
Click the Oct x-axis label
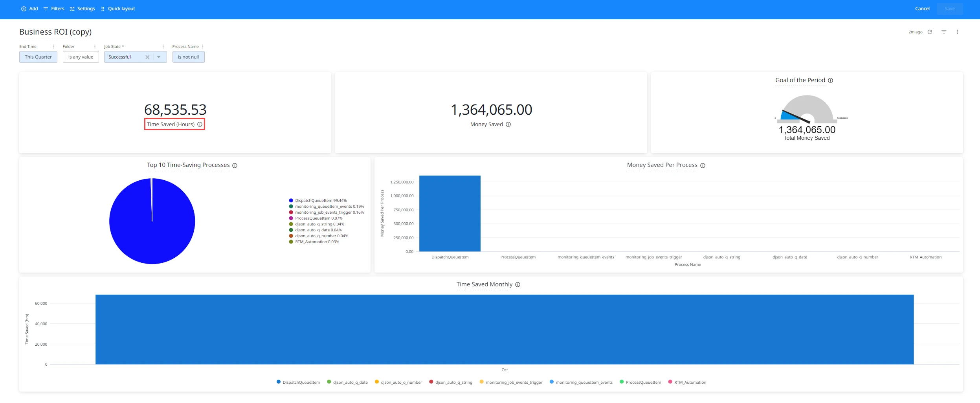point(505,370)
